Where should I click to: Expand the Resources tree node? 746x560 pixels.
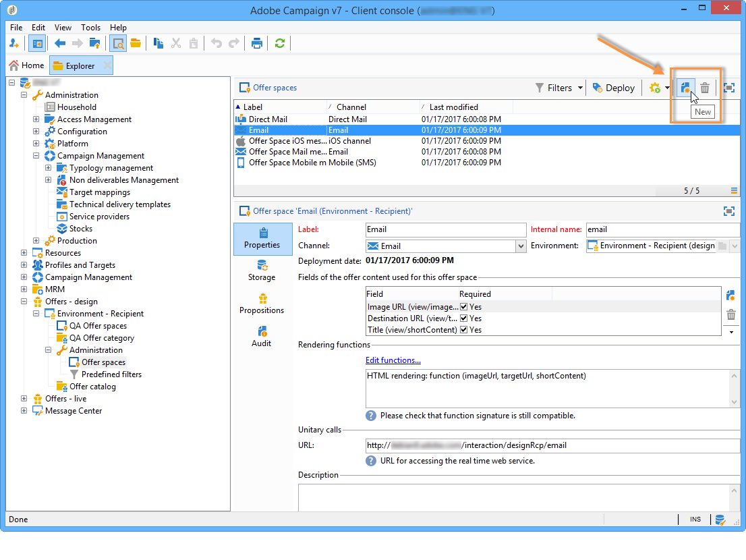(x=24, y=252)
